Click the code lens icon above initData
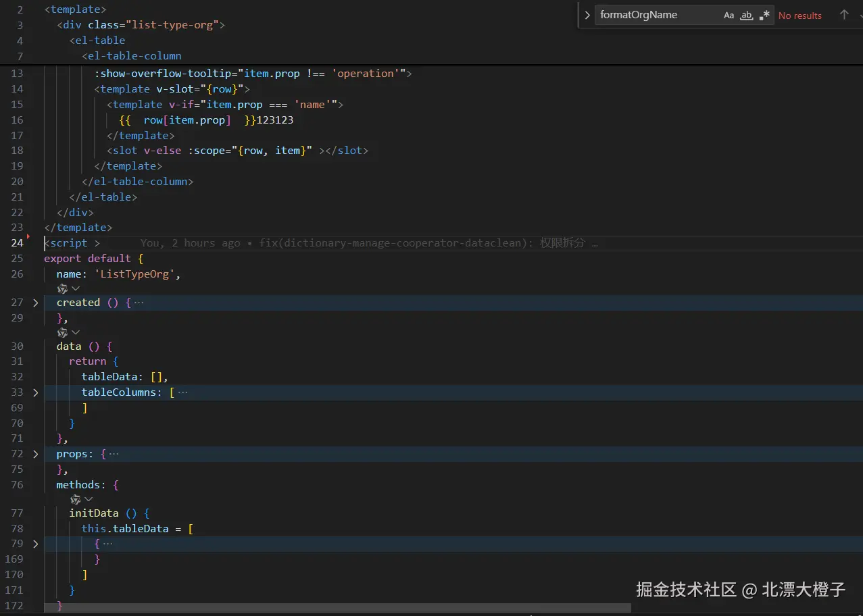The image size is (863, 616). (76, 499)
